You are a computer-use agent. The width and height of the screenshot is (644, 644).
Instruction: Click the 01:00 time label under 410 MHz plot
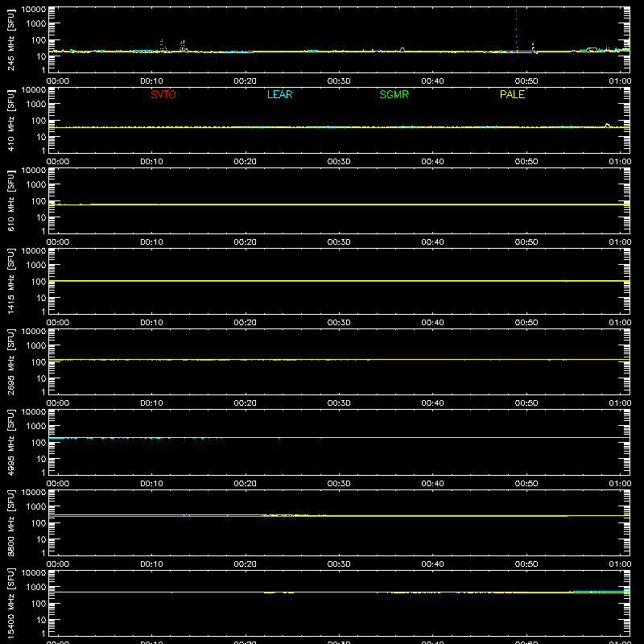point(620,162)
